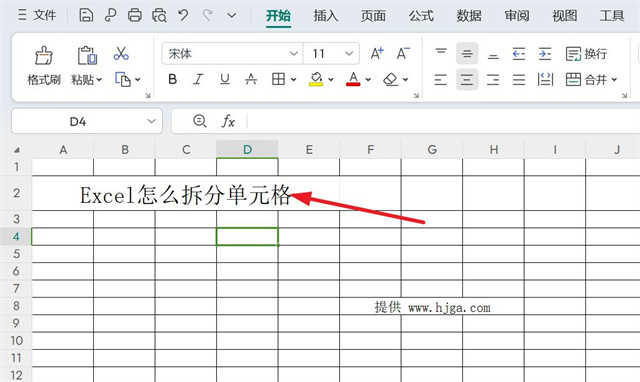Apply yellow fill color bucket

tap(316, 79)
